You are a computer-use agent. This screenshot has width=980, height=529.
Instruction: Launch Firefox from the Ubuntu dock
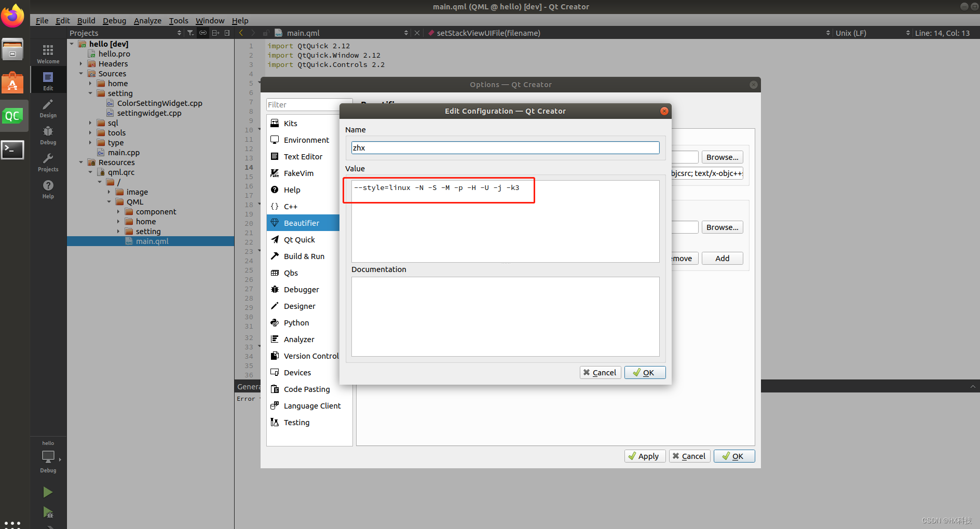pyautogui.click(x=12, y=16)
